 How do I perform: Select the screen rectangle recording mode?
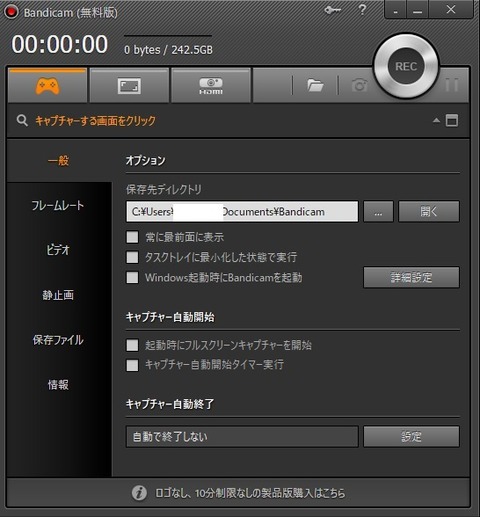[x=129, y=85]
